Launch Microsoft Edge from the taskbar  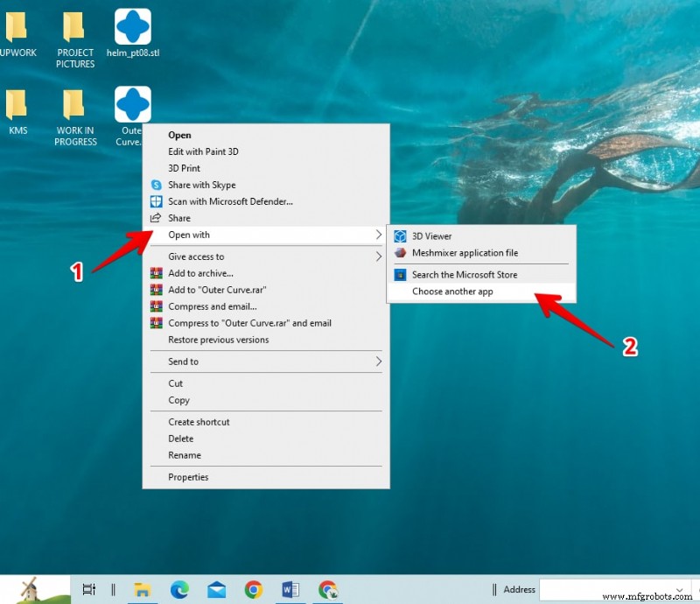click(179, 590)
